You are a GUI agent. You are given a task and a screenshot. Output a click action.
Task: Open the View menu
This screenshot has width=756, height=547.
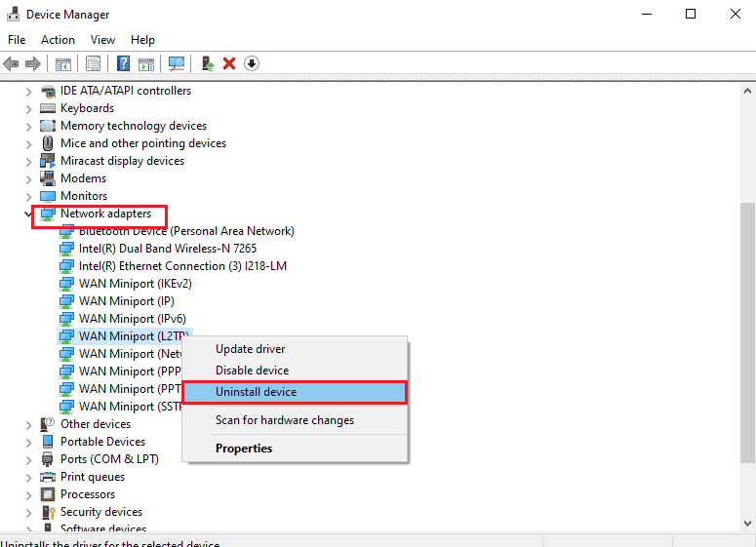(102, 40)
